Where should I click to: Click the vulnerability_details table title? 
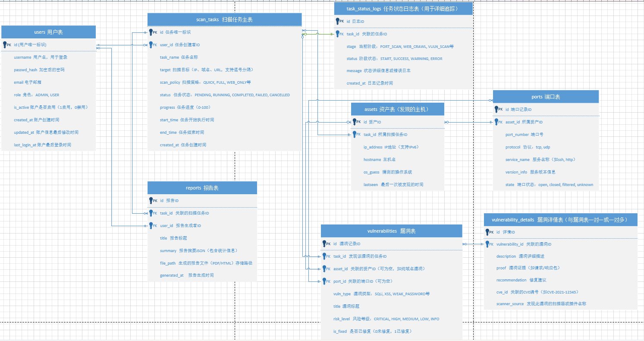(560, 220)
